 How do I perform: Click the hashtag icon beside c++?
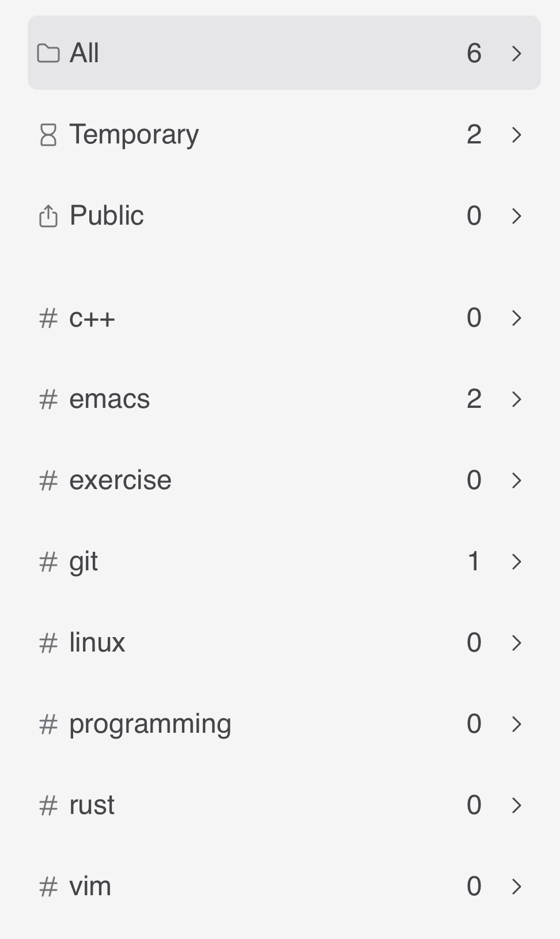[x=49, y=318]
